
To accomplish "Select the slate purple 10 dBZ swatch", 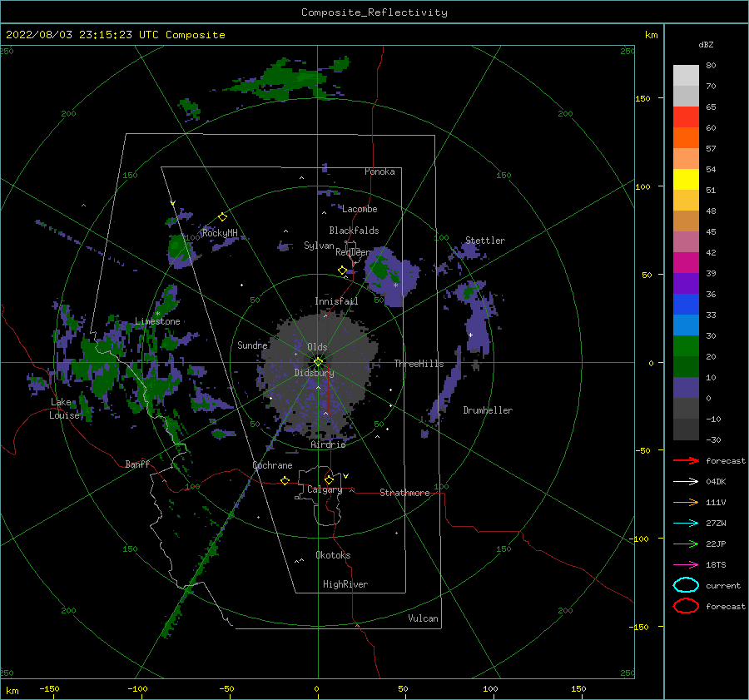I will click(x=686, y=387).
